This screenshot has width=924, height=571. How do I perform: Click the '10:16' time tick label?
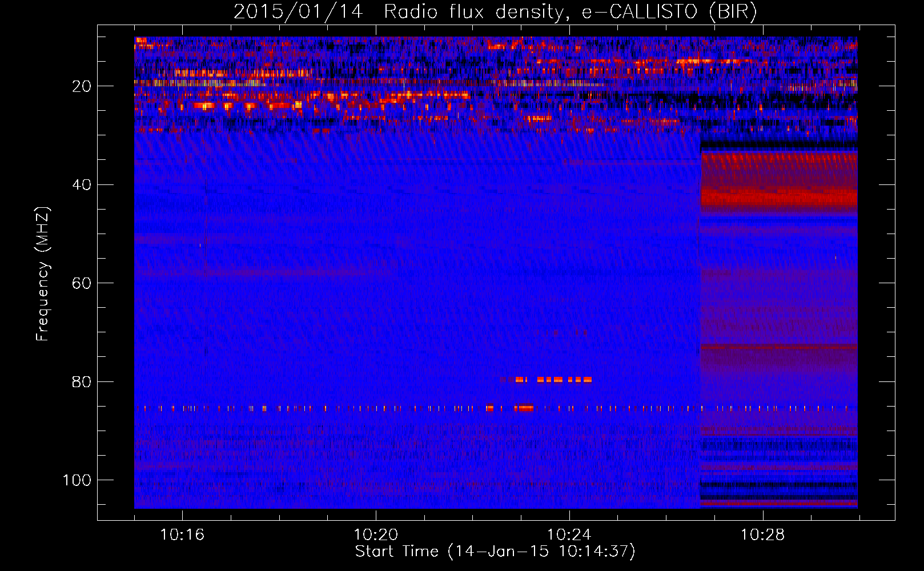tap(182, 535)
